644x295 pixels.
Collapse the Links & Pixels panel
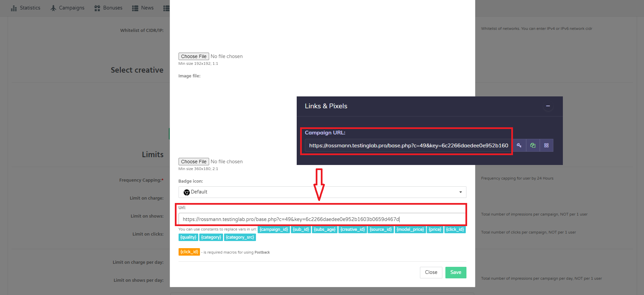pos(548,106)
